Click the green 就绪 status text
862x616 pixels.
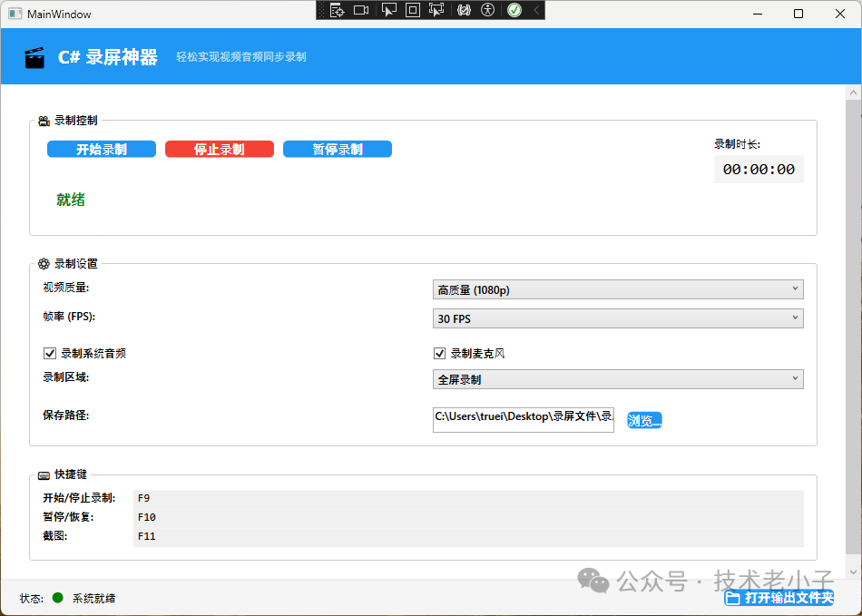pos(71,200)
